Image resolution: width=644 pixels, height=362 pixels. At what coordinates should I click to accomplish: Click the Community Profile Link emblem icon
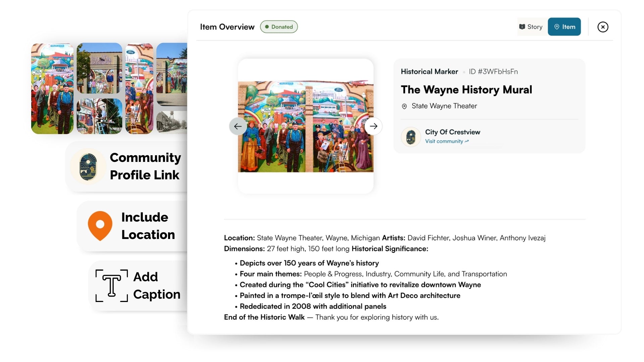pyautogui.click(x=88, y=167)
